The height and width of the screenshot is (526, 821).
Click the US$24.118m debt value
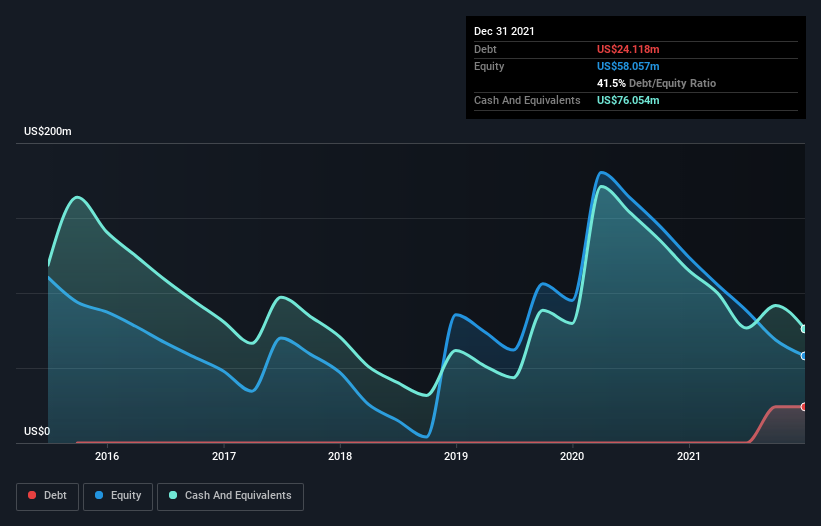pyautogui.click(x=628, y=49)
